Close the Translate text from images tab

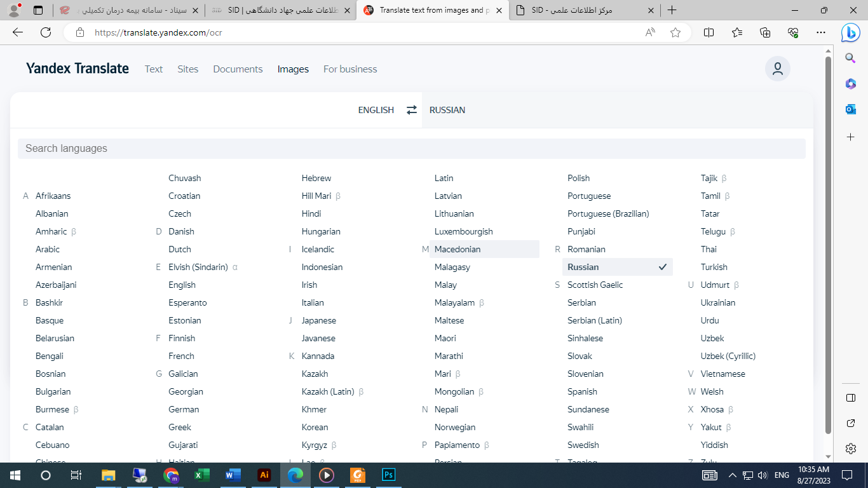499,10
